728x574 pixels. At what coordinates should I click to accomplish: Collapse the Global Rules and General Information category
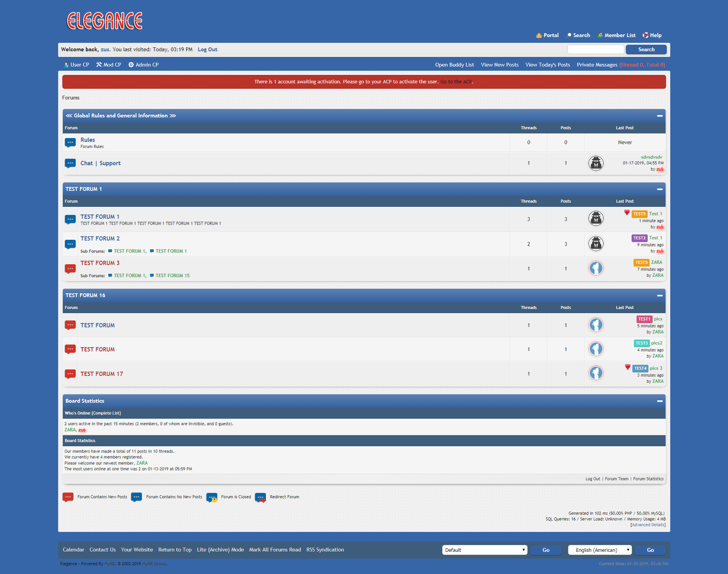click(x=660, y=116)
